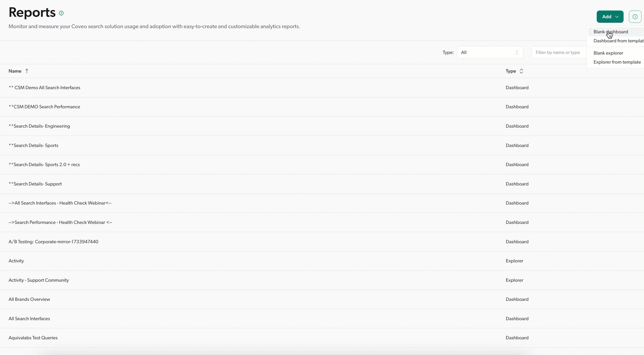Click the sort icon beside the Type column
Screen dimensions: 644x355
tap(521, 71)
